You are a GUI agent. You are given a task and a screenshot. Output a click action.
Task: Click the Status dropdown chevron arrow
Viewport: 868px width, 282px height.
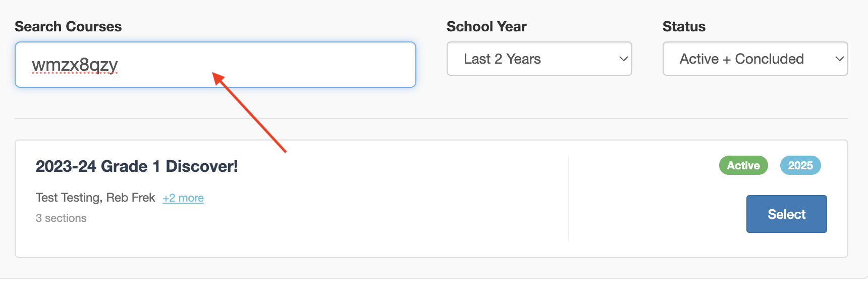[x=839, y=59]
